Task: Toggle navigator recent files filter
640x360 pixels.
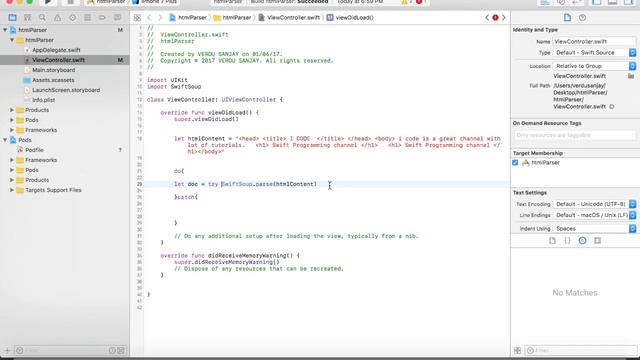Action: pyautogui.click(x=112, y=351)
